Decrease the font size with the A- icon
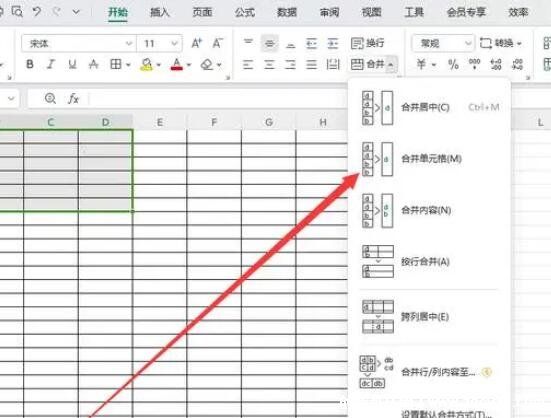The image size is (551, 418). coord(218,43)
